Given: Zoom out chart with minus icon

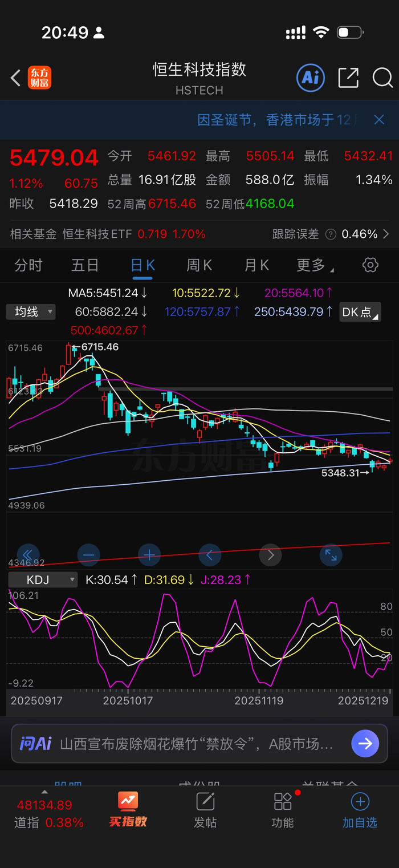Looking at the screenshot, I should 88,554.
